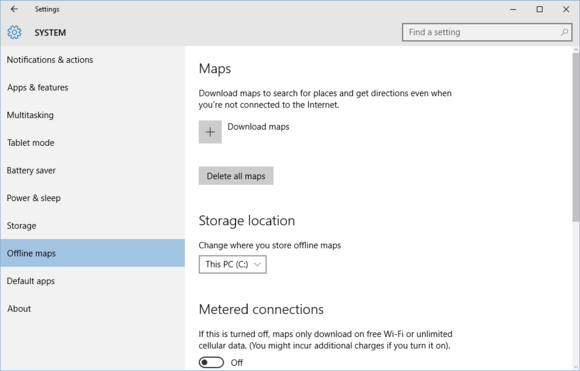This screenshot has width=580, height=371.
Task: Toggle the Metered connections switch
Action: click(x=211, y=362)
